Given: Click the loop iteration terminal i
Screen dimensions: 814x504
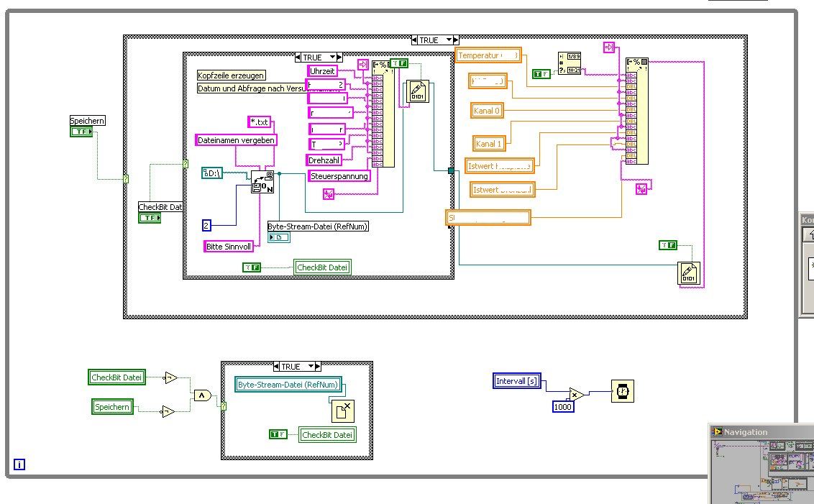Looking at the screenshot, I should click(x=19, y=464).
